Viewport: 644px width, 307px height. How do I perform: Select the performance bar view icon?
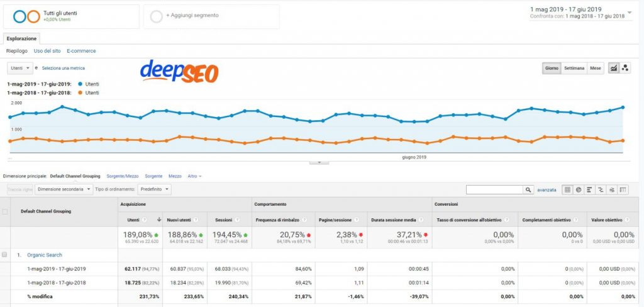(x=590, y=189)
